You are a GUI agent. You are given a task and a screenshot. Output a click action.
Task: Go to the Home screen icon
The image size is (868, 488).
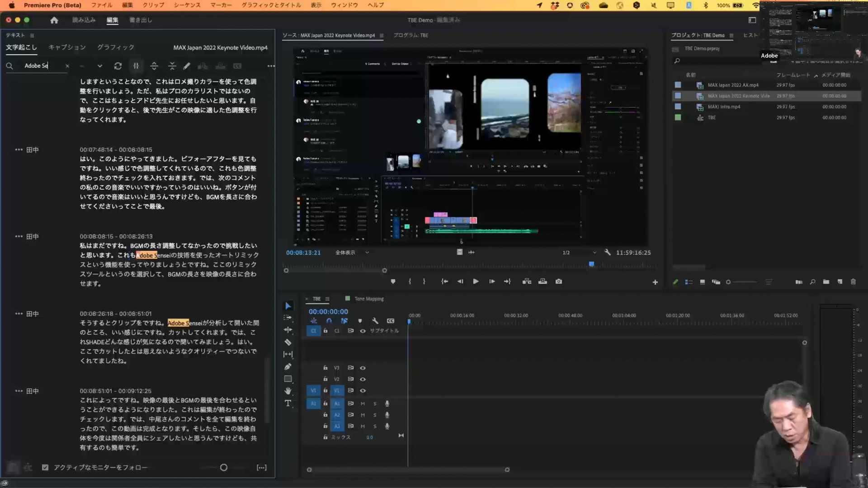(54, 20)
